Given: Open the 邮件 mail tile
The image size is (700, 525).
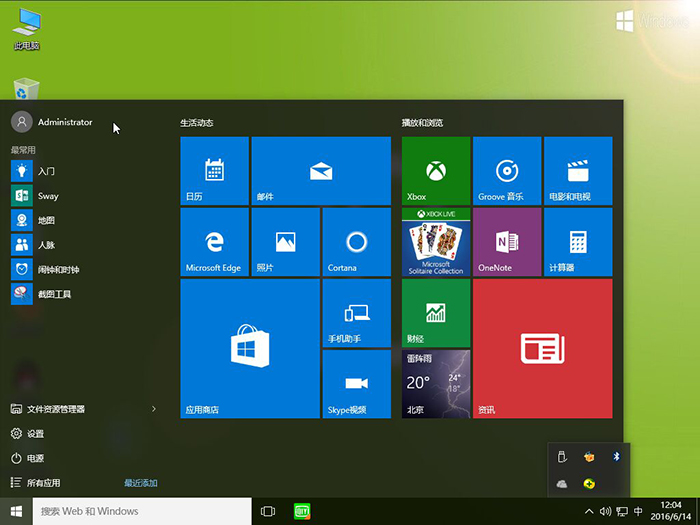Looking at the screenshot, I should pyautogui.click(x=321, y=171).
